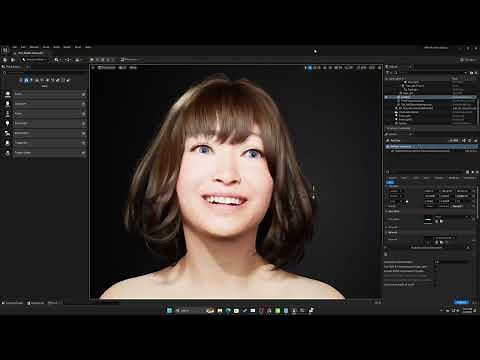Open the viewport Show menu

pos(133,68)
